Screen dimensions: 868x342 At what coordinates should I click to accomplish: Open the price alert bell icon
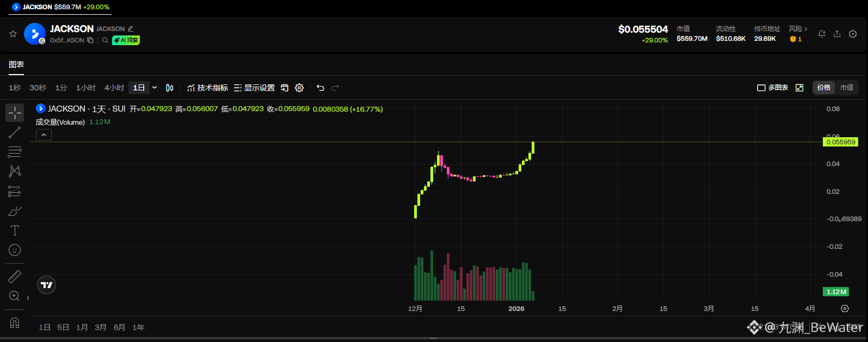pos(822,34)
